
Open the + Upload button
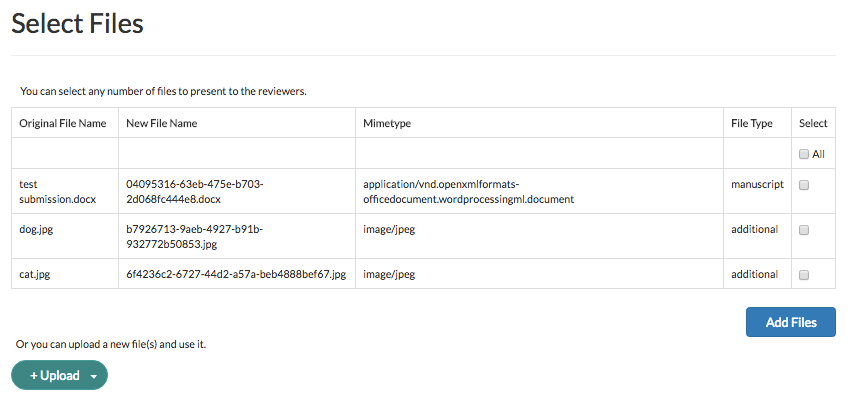[59, 375]
